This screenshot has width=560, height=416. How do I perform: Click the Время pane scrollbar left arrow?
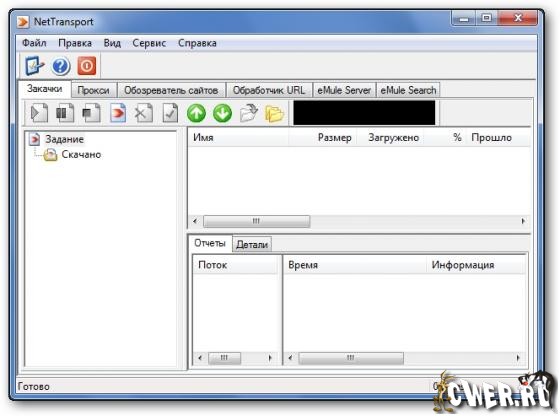point(290,357)
